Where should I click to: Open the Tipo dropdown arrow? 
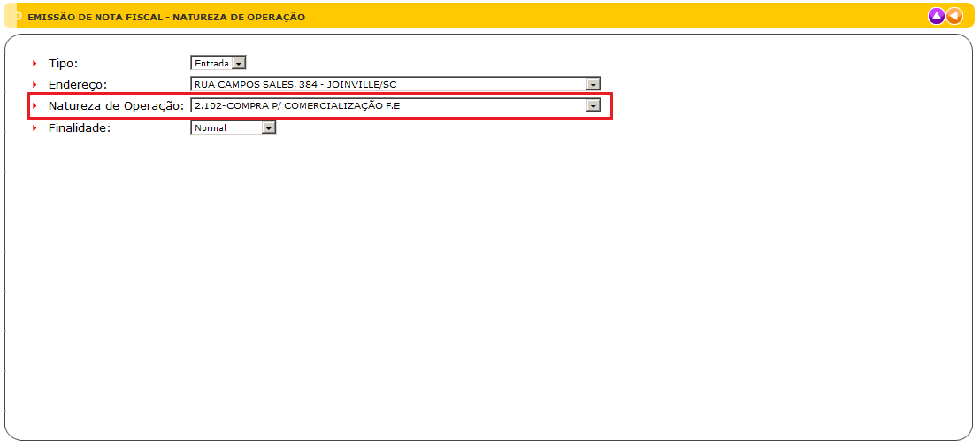[239, 63]
